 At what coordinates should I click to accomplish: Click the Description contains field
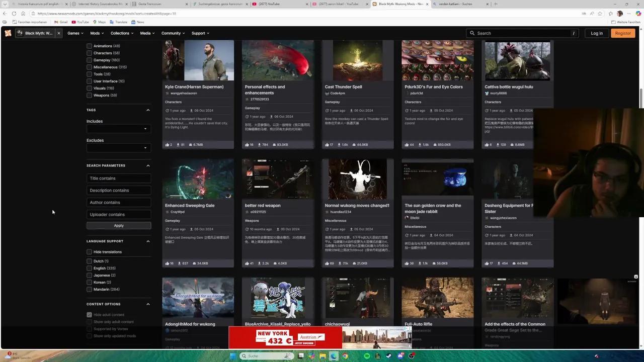point(119,191)
